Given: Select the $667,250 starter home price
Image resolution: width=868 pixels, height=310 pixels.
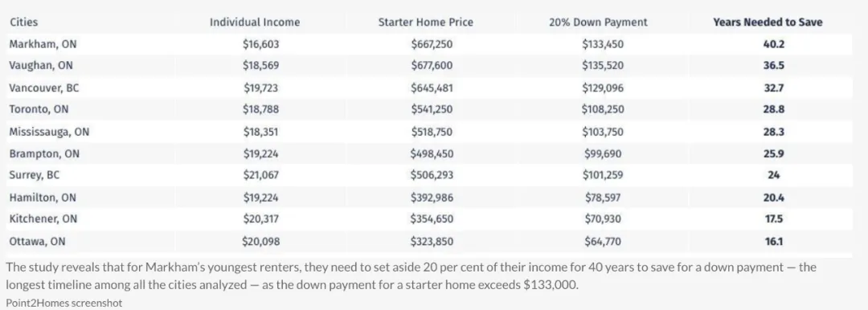Looking at the screenshot, I should (x=432, y=44).
